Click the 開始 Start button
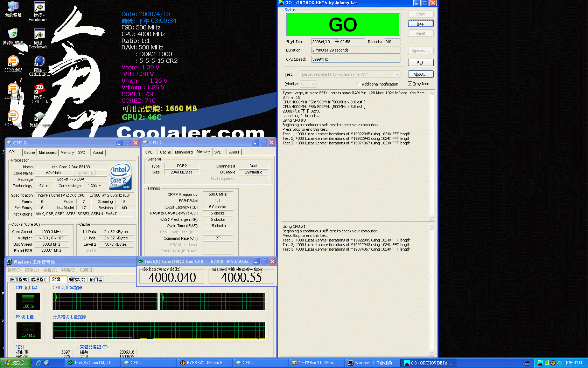588x368 pixels. click(16, 363)
